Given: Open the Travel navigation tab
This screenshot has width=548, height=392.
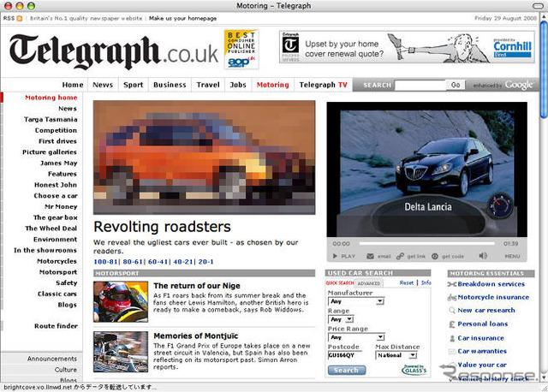Looking at the screenshot, I should click(208, 85).
